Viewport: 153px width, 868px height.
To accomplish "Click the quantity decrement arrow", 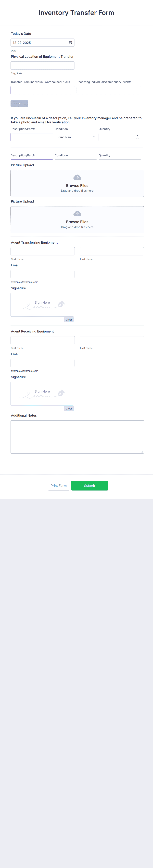I will click(137, 139).
